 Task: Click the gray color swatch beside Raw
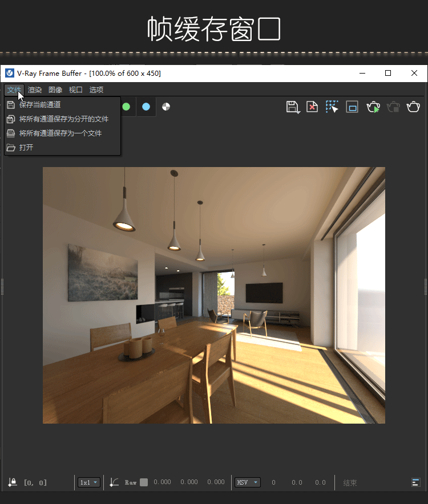point(144,482)
